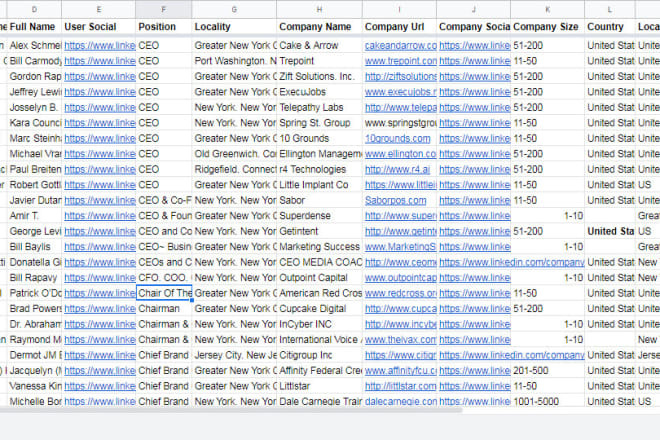
Task: Click the Chairman cell for Brad Powers
Action: (164, 309)
